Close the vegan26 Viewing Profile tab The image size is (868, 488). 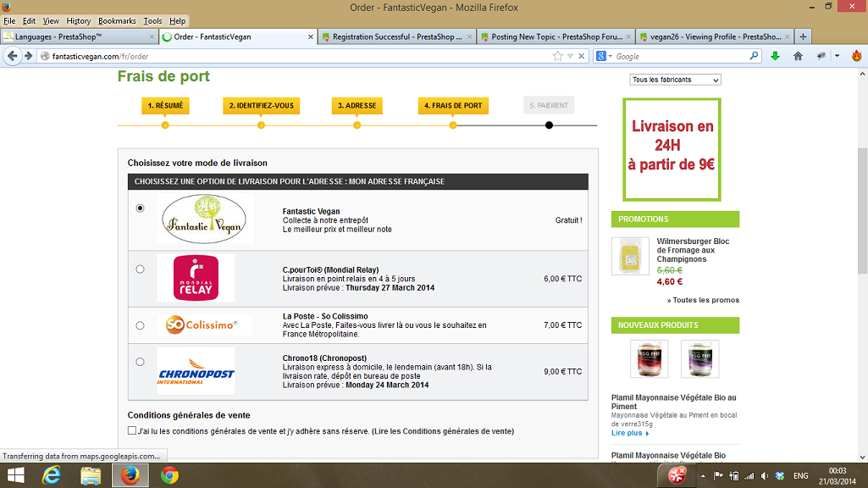pyautogui.click(x=788, y=36)
